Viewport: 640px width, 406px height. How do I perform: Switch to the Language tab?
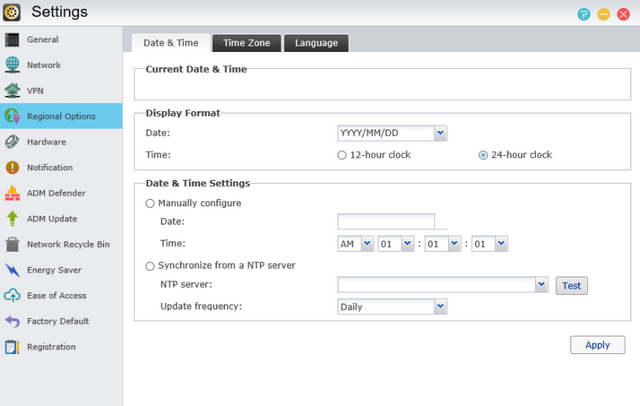click(x=316, y=43)
